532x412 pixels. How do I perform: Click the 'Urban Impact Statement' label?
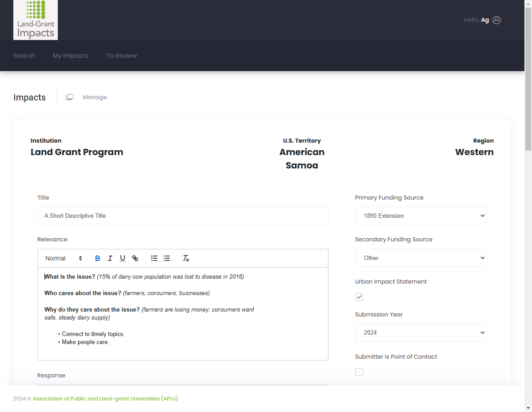(x=391, y=281)
